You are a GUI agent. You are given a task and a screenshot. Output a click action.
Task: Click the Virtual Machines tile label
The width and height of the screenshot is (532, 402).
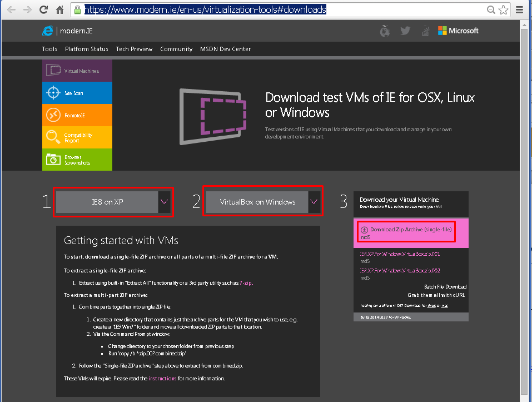tap(81, 71)
